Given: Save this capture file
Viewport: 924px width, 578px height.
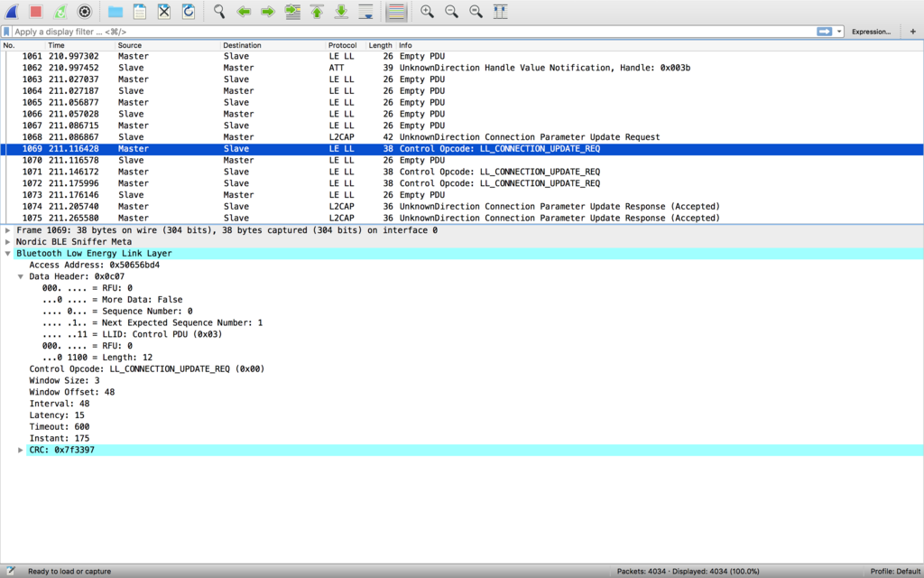Looking at the screenshot, I should point(140,11).
